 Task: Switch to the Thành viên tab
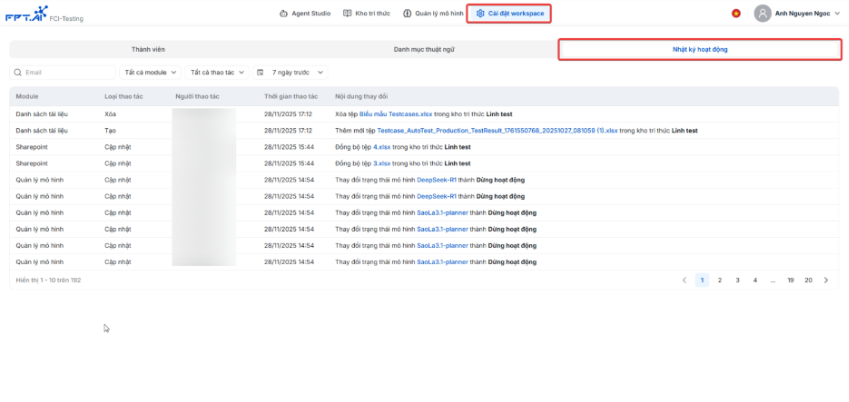tap(148, 49)
